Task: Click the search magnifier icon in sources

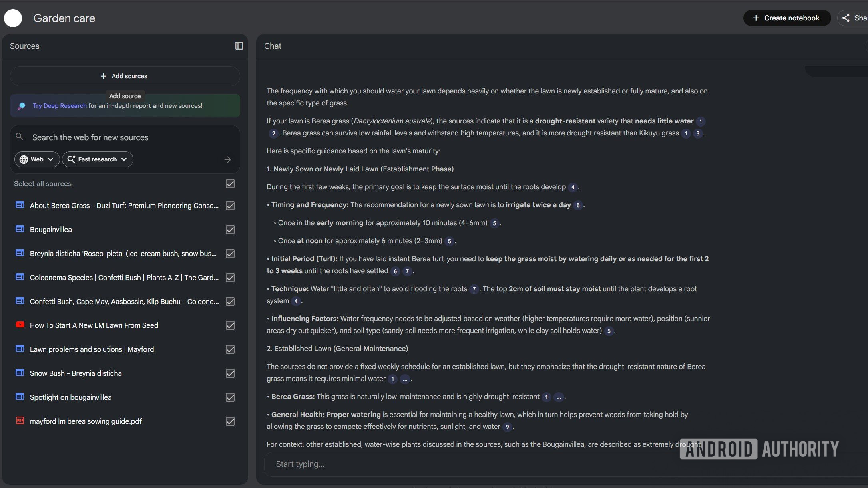Action: coord(19,137)
